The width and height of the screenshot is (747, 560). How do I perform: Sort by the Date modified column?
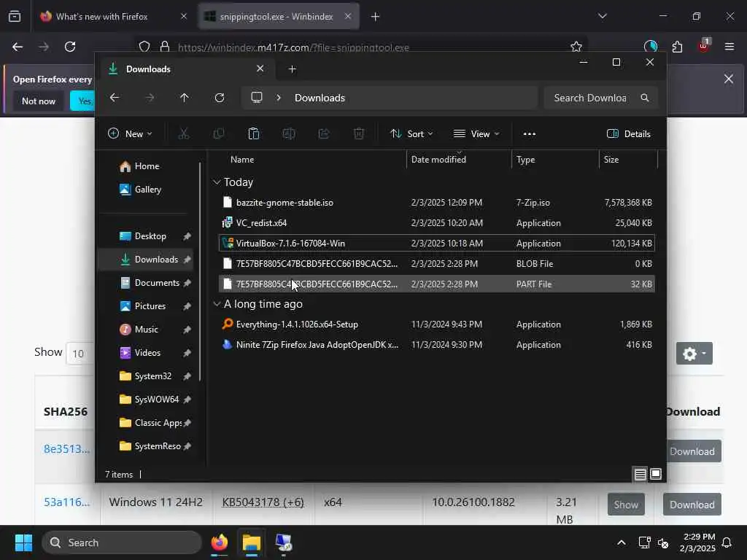(x=460, y=160)
